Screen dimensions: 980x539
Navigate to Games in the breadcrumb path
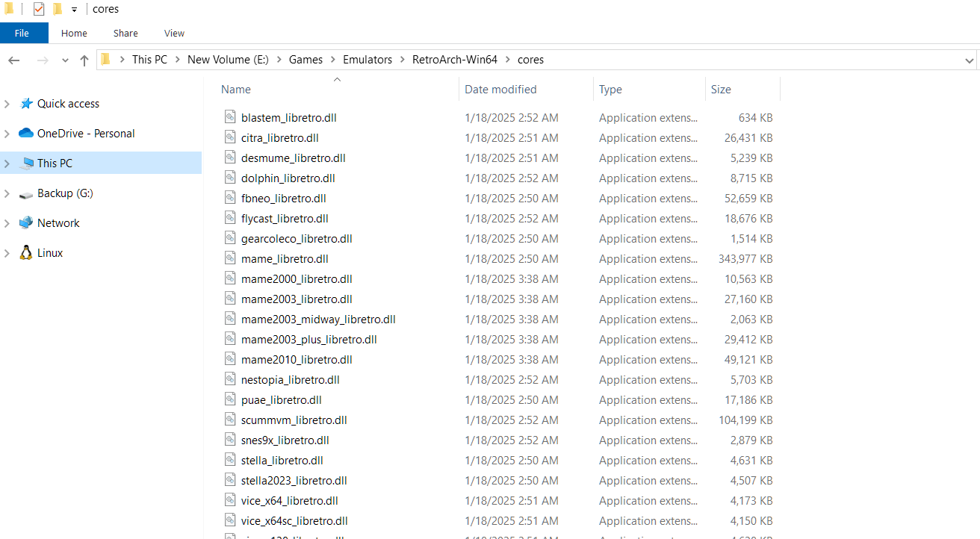[306, 60]
